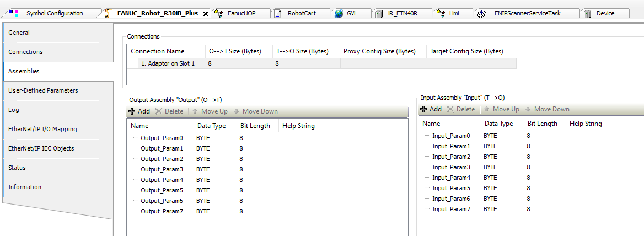Screen dimensions: 644x236
Task: Select the Connections side tab
Action: pyautogui.click(x=25, y=52)
